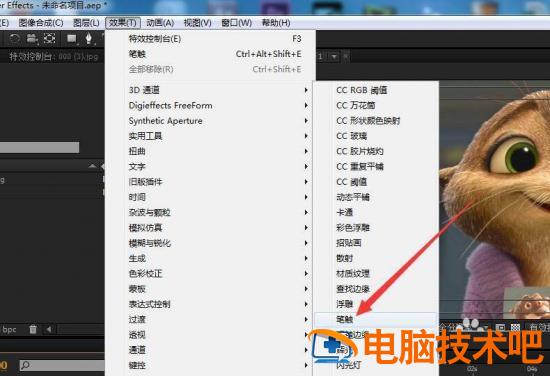Apply the 散射 effect
This screenshot has height=376, width=550.
click(376, 258)
